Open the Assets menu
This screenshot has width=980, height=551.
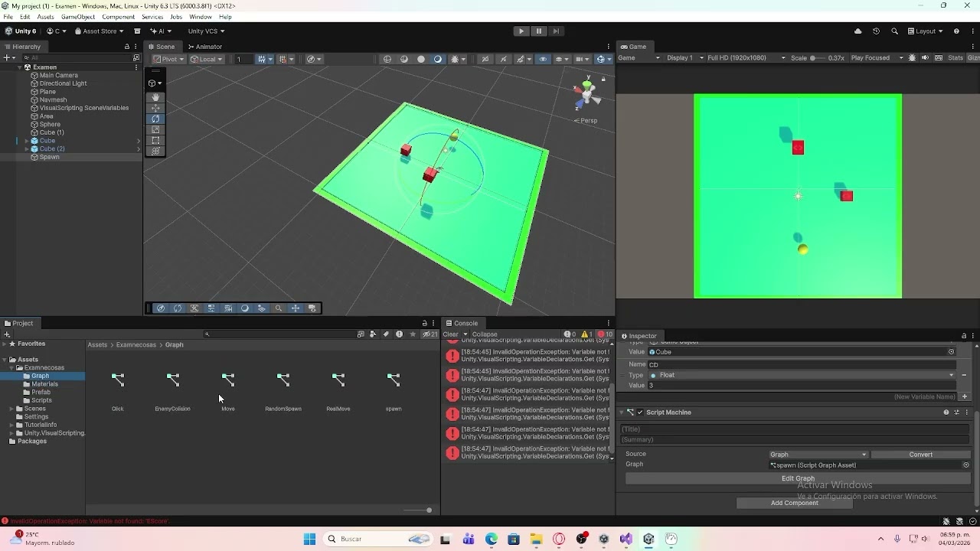46,17
